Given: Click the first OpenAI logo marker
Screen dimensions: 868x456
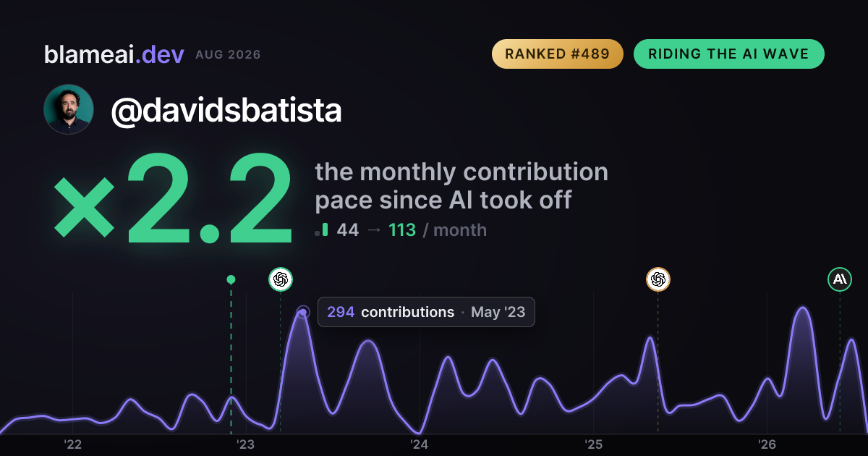Looking at the screenshot, I should coord(281,279).
